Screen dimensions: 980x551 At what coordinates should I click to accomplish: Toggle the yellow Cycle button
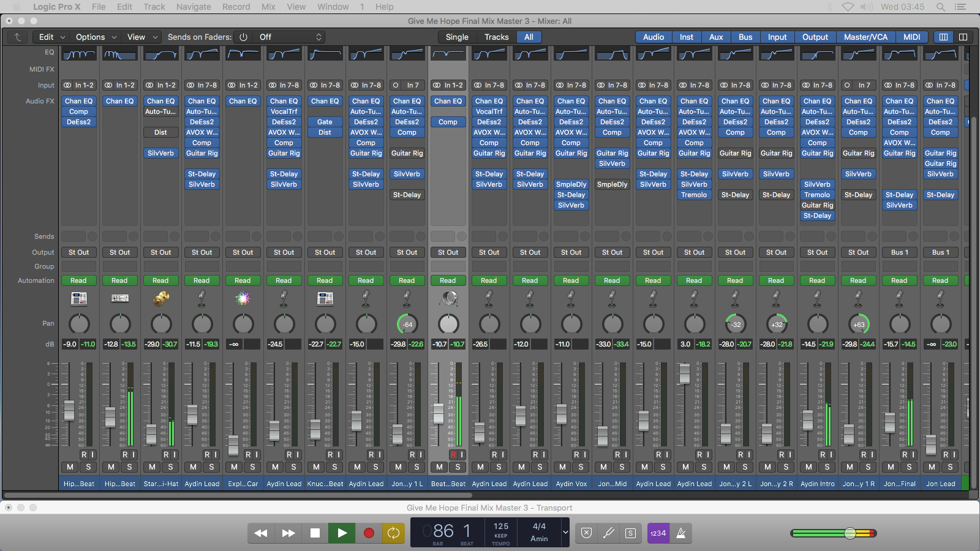pos(393,533)
